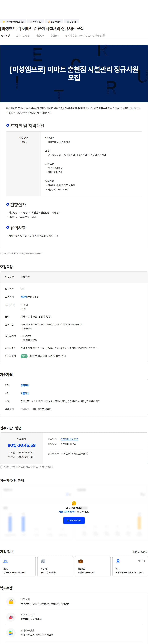The image size is (148, 644).
Task: Open 잡아바 추천 TOP 기업 온라인 채용관 link
Action: pyautogui.click(x=85, y=35)
